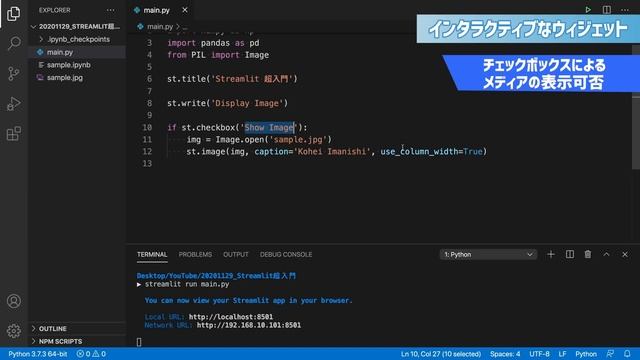Viewport: 640px width, 360px height.
Task: Split the editor to the right
Action: click(607, 10)
